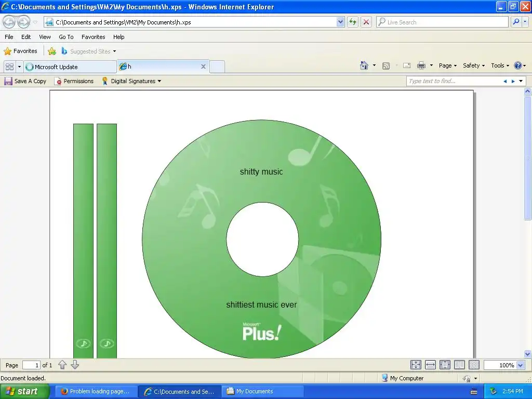This screenshot has width=532, height=399.
Task: Close the 'h' tab
Action: (203, 66)
